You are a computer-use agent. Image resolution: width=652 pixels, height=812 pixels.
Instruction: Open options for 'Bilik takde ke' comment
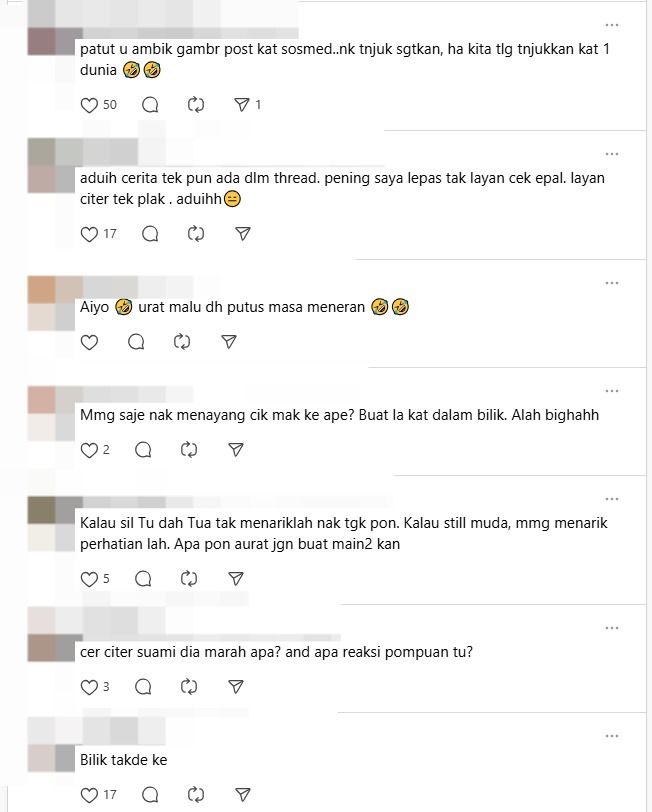click(x=612, y=736)
